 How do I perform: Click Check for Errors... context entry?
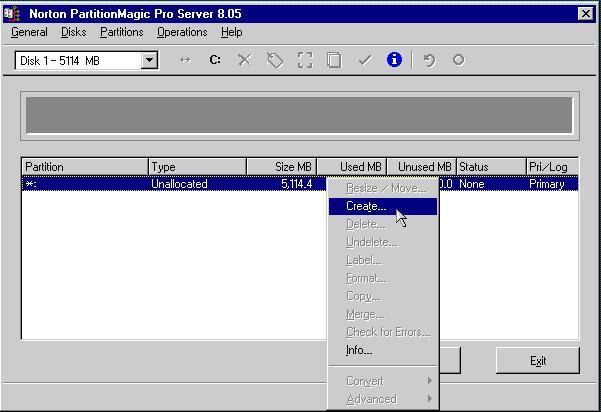(383, 332)
